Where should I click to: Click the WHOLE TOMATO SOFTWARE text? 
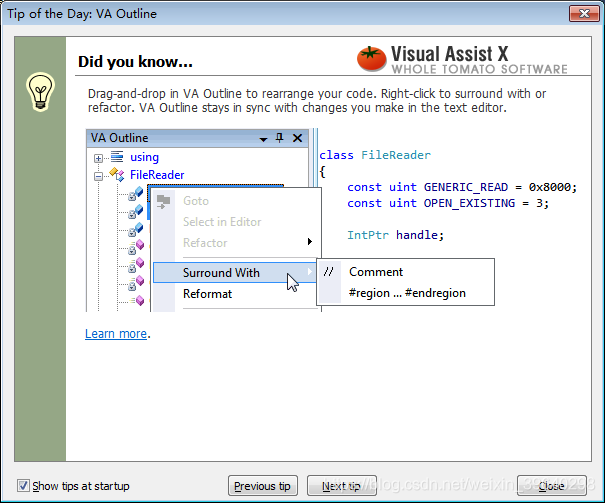tap(480, 69)
